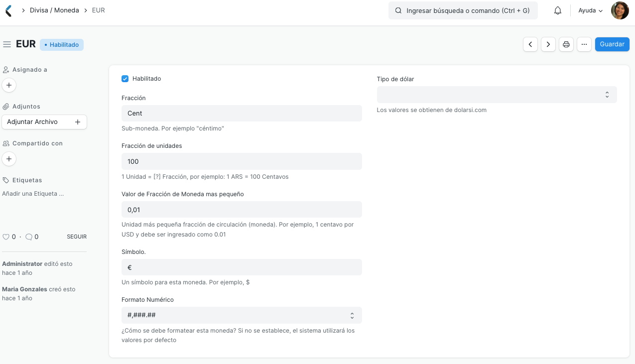
Task: Click the EUR breadcrumb
Action: point(99,10)
